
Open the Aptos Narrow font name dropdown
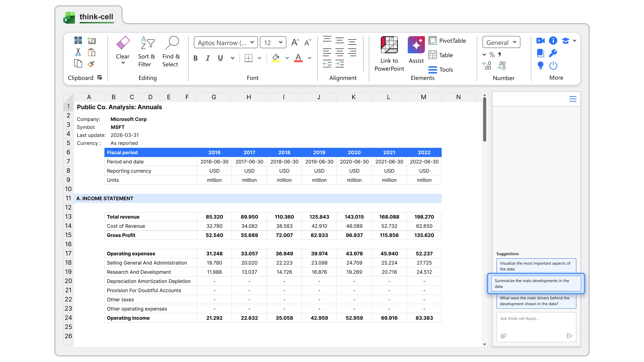[x=226, y=42]
